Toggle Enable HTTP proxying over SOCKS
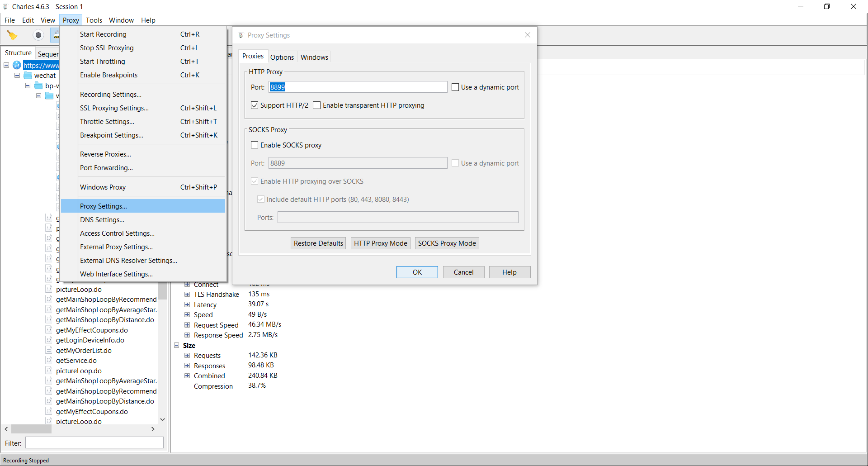Screen dimensions: 868x466 pyautogui.click(x=255, y=181)
